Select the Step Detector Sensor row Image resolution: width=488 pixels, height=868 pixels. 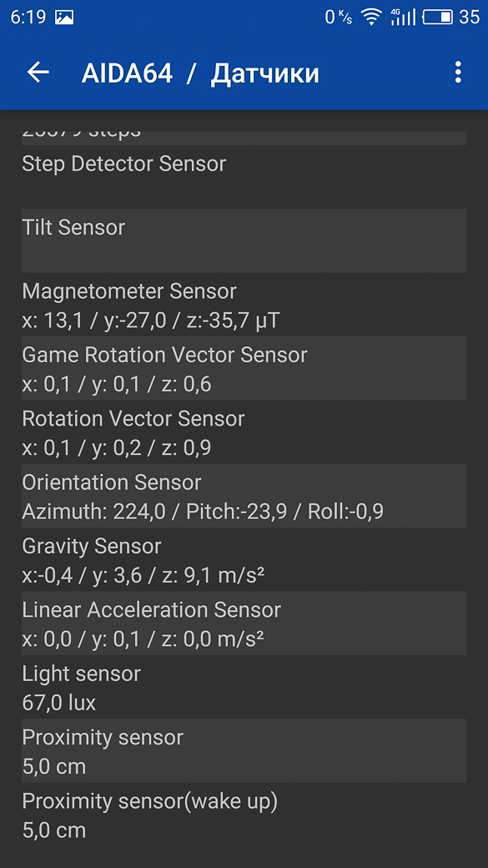(244, 177)
